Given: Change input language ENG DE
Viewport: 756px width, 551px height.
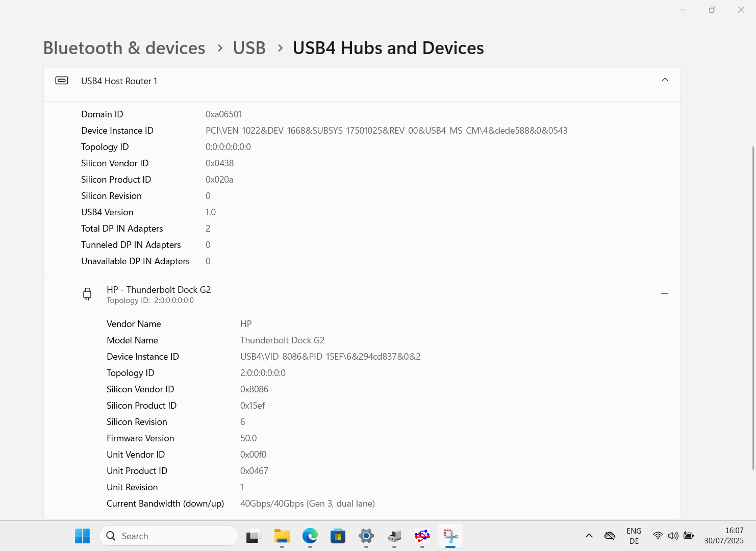Looking at the screenshot, I should coord(634,536).
